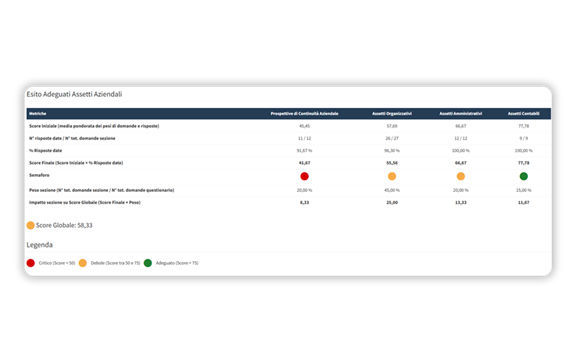Viewport: 576px width, 362px height.
Task: Click the green Semaforo dot for Assetti Contabili
Action: pyautogui.click(x=524, y=176)
